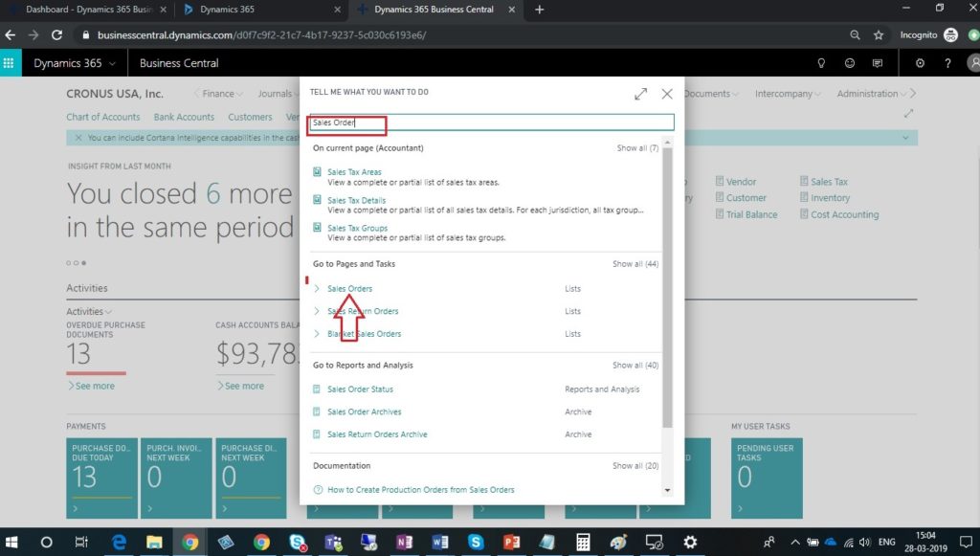Show all 44 Pages and Tasks results
Viewport: 980px width, 556px height.
pos(635,264)
